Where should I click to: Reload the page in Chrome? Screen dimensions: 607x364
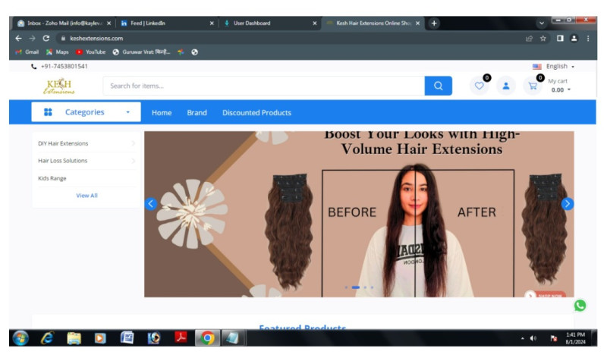[46, 38]
